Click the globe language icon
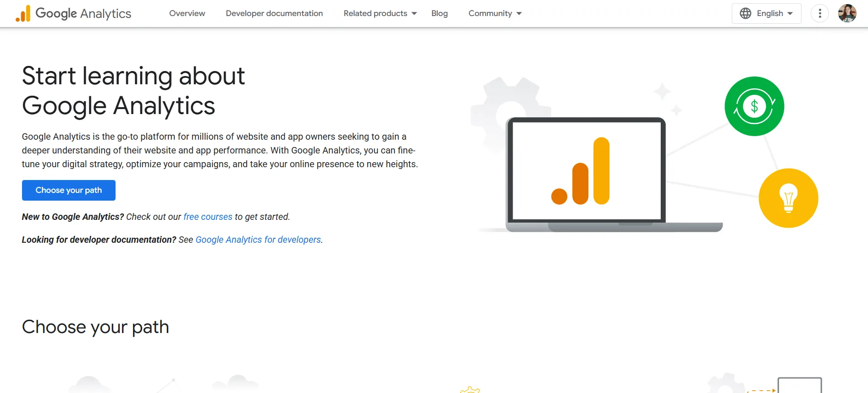The height and width of the screenshot is (393, 868). coord(746,13)
